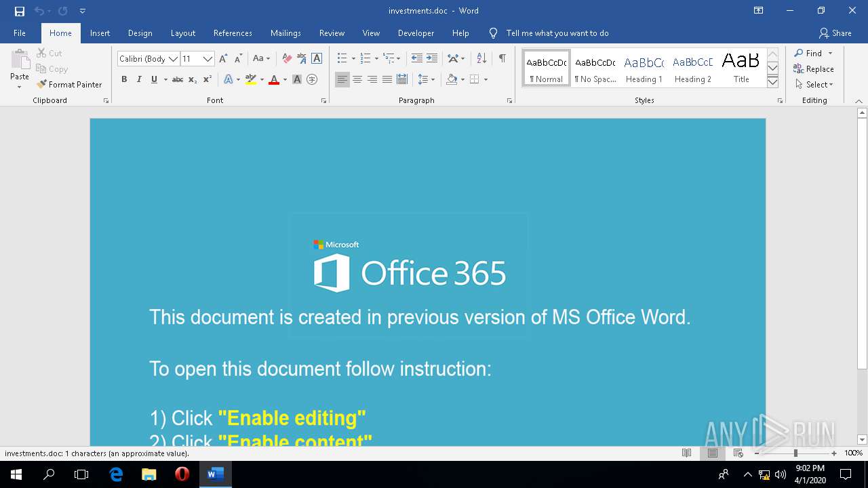Increase paragraph indent
Image resolution: width=868 pixels, height=488 pixels.
pos(432,58)
